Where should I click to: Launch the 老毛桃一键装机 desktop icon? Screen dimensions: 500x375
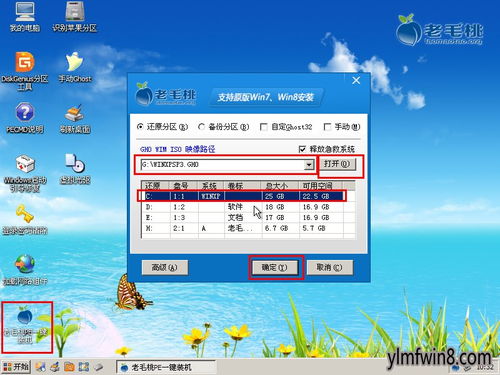click(x=26, y=326)
